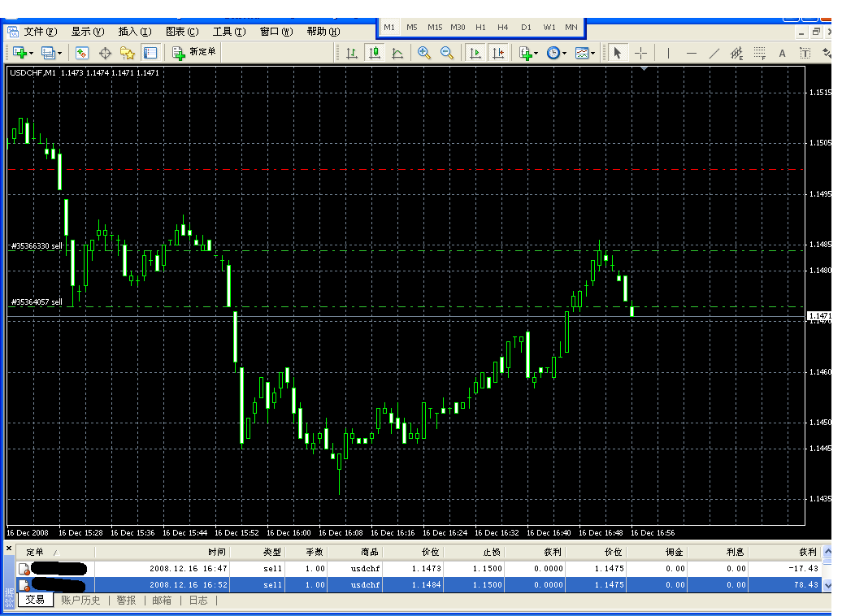Open the periods clock icon

[553, 53]
